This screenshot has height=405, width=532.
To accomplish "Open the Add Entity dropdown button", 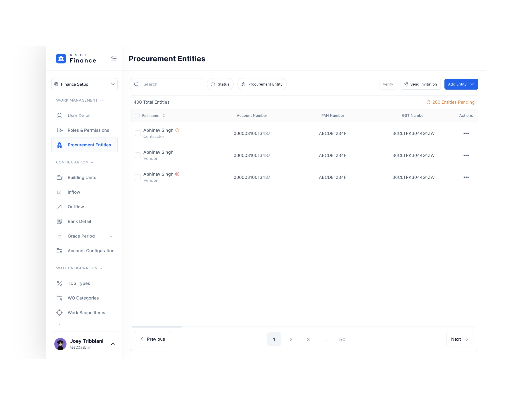I will [x=461, y=84].
